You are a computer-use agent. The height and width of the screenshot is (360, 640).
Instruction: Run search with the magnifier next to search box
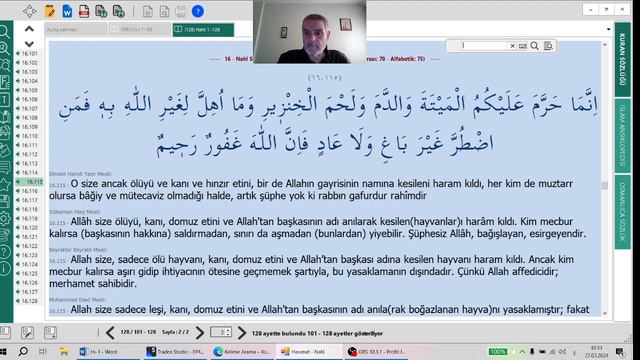tap(534, 46)
